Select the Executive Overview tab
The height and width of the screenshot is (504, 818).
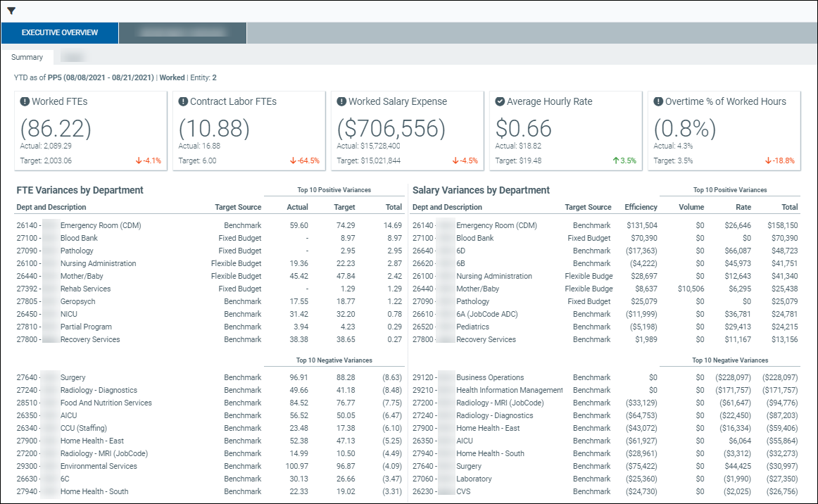tap(60, 33)
